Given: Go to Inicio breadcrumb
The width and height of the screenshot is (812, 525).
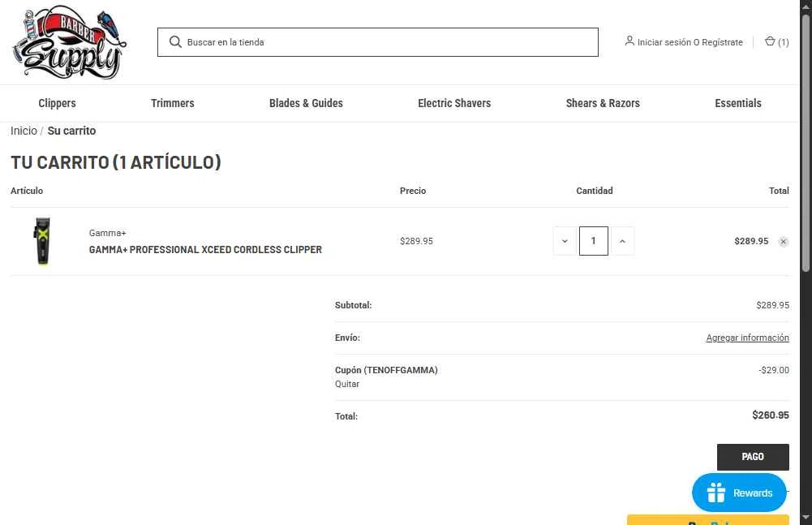Looking at the screenshot, I should (x=24, y=131).
